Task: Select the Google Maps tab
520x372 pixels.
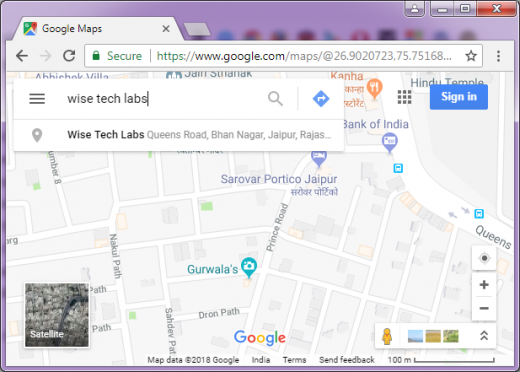Action: click(97, 29)
